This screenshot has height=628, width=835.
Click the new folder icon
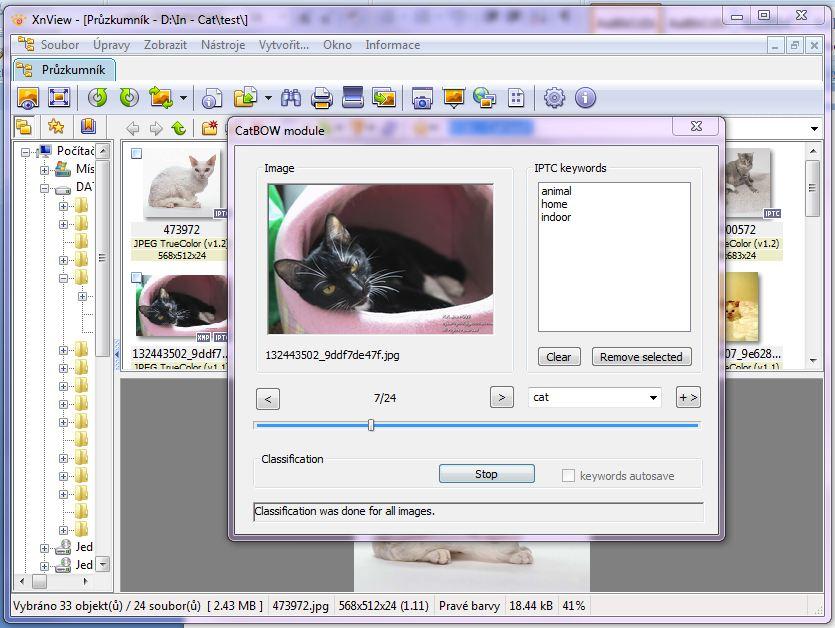point(210,128)
